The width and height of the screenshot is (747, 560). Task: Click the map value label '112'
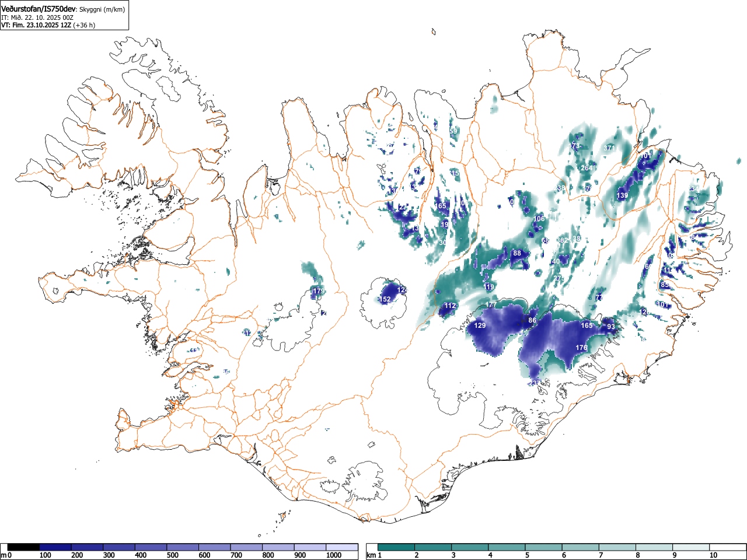(450, 306)
